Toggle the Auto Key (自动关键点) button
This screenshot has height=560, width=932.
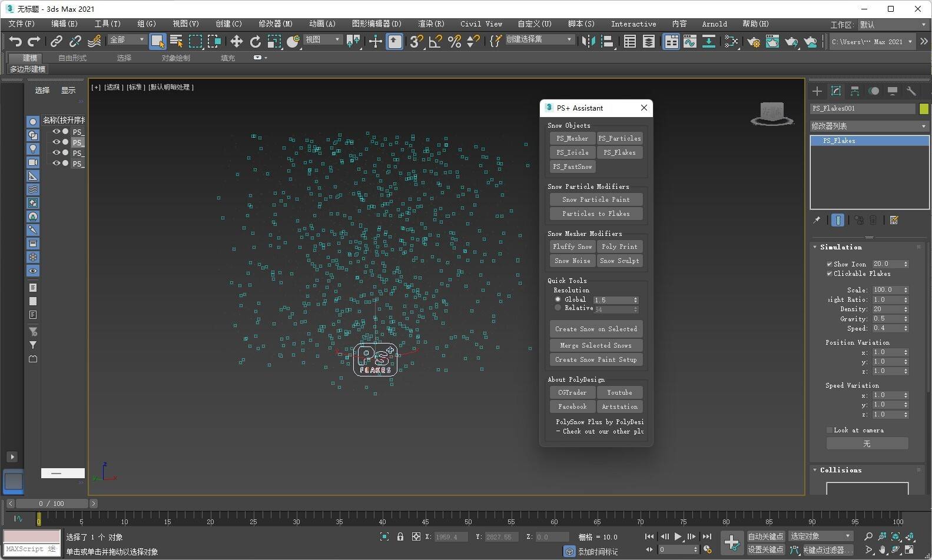pyautogui.click(x=765, y=536)
